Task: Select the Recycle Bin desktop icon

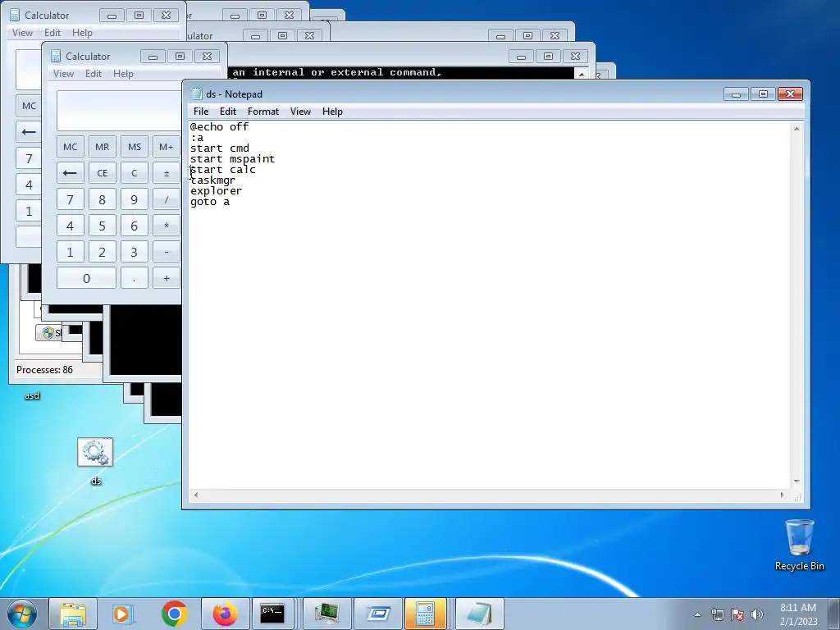Action: point(799,545)
